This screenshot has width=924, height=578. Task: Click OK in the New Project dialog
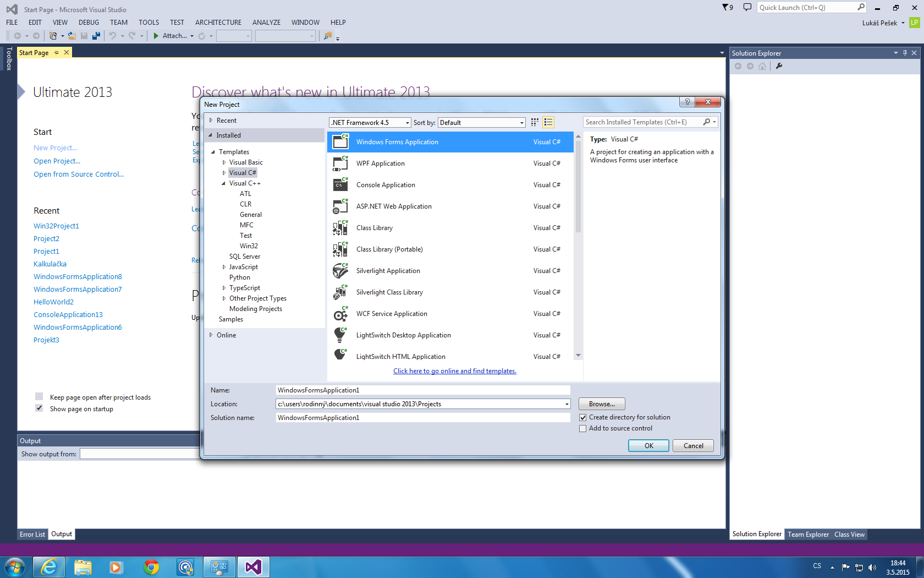point(649,445)
